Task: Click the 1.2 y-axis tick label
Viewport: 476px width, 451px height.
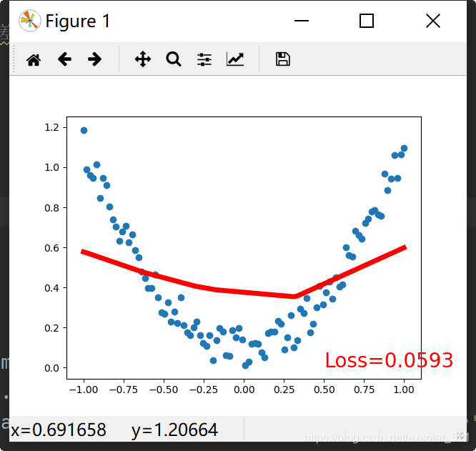Action: point(51,127)
